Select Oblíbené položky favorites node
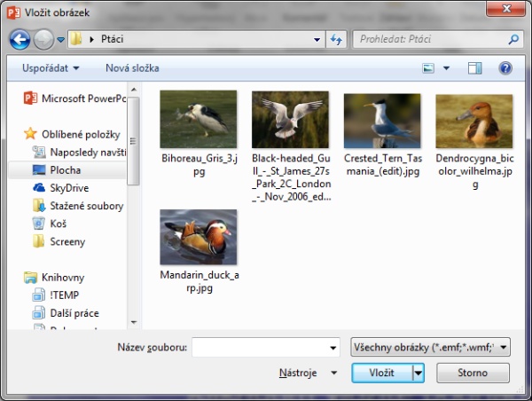This screenshot has height=401, width=532. (72, 135)
